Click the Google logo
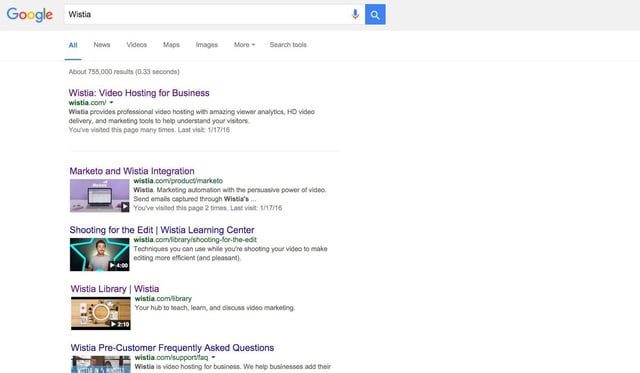The width and height of the screenshot is (640, 373). click(x=30, y=15)
